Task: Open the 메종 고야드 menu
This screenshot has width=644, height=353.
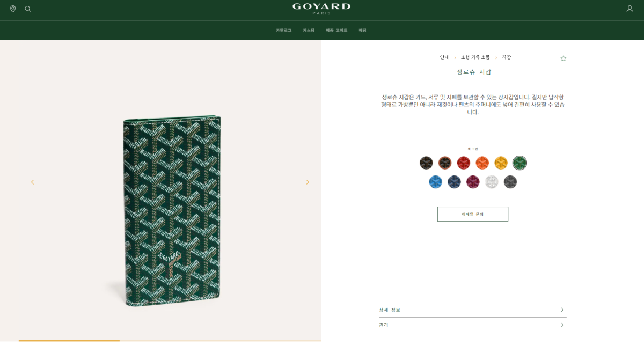Action: click(336, 31)
